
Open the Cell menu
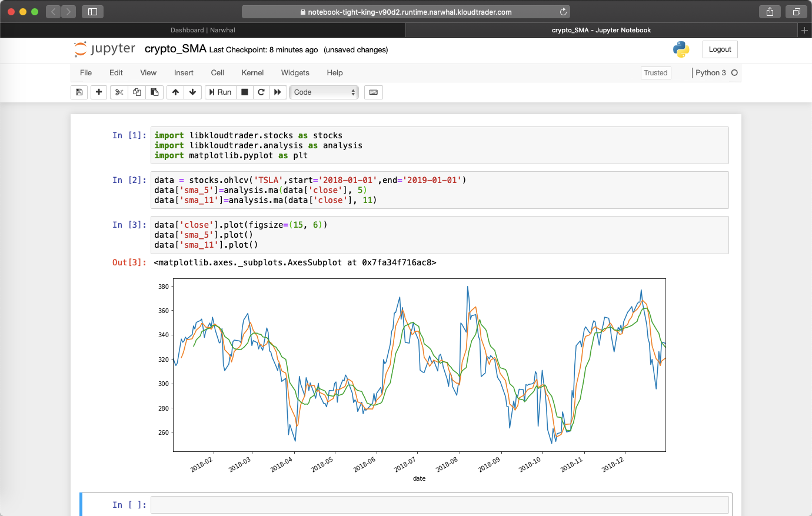tap(217, 73)
